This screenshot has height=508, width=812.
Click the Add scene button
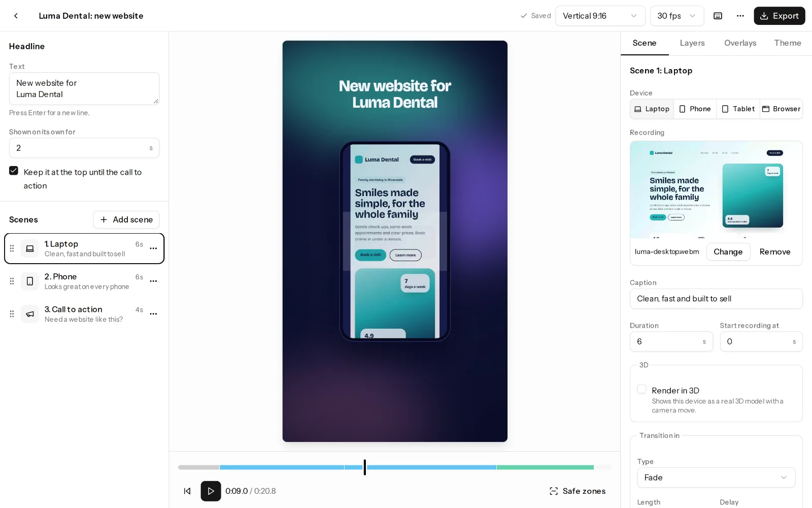[x=126, y=219]
